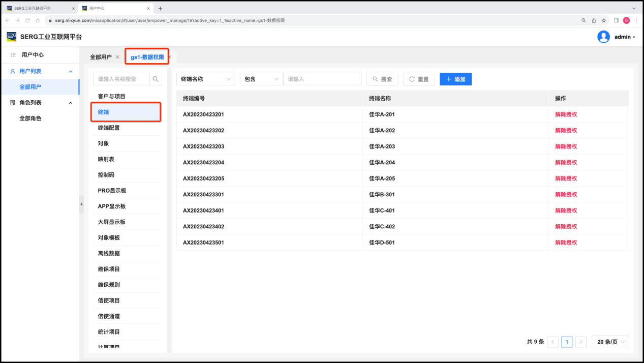Click 解除授权 for 佳华A-201

(x=566, y=114)
